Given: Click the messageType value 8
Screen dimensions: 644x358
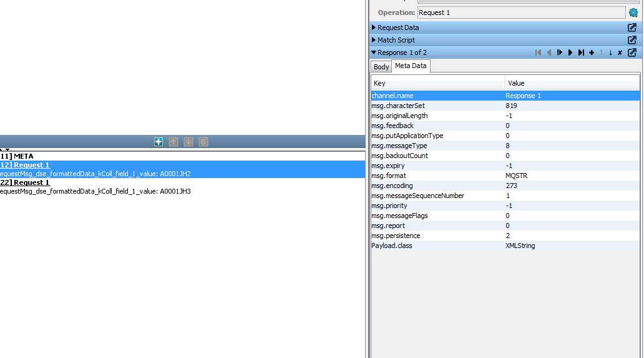Looking at the screenshot, I should (x=507, y=146).
